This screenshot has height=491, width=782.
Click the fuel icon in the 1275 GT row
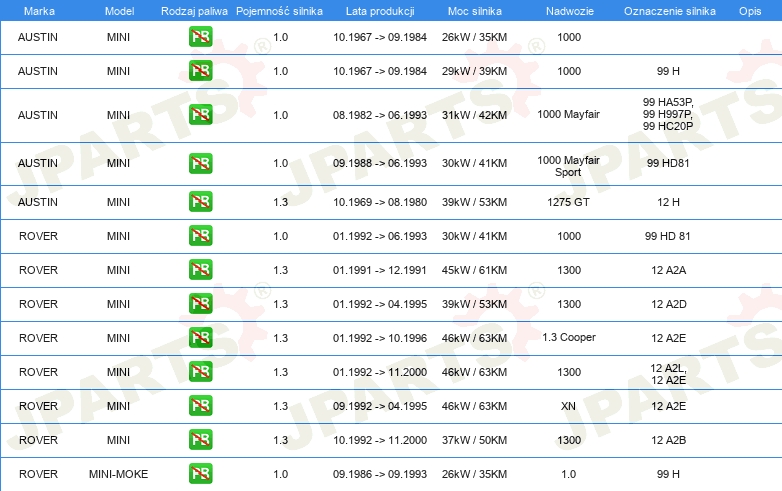[200, 202]
